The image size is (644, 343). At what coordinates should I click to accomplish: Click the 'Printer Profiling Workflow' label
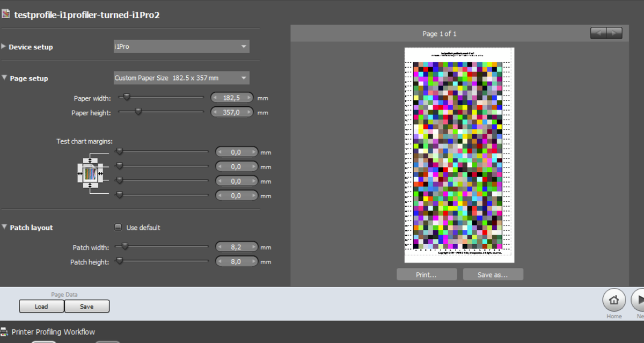click(x=53, y=332)
